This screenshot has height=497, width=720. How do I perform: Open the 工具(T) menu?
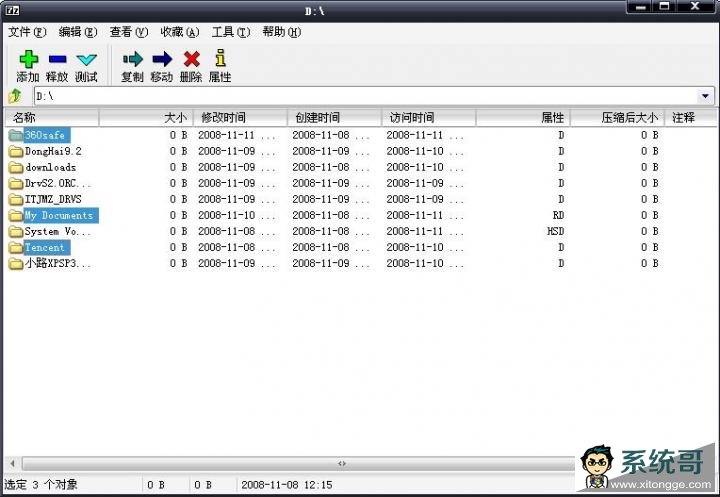tap(231, 32)
